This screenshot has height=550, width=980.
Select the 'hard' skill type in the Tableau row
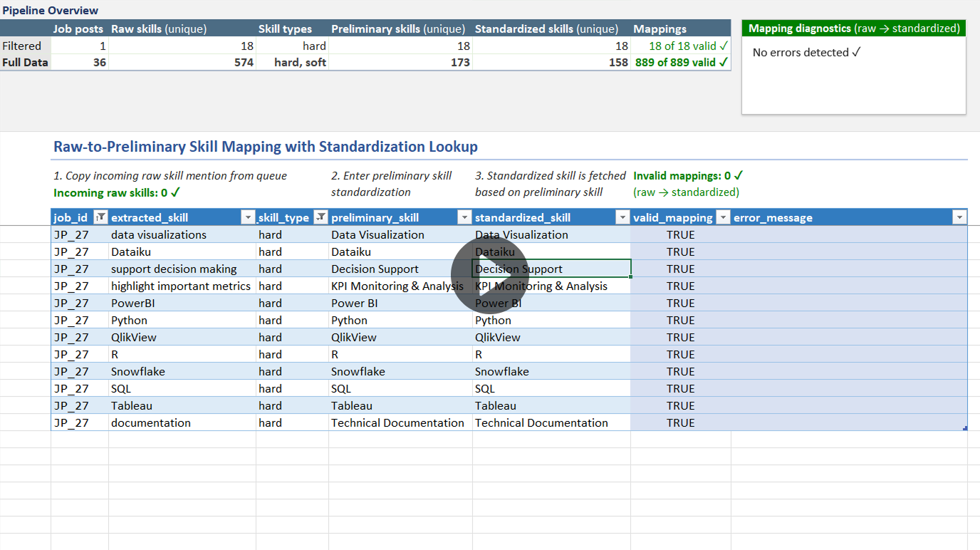tap(292, 405)
